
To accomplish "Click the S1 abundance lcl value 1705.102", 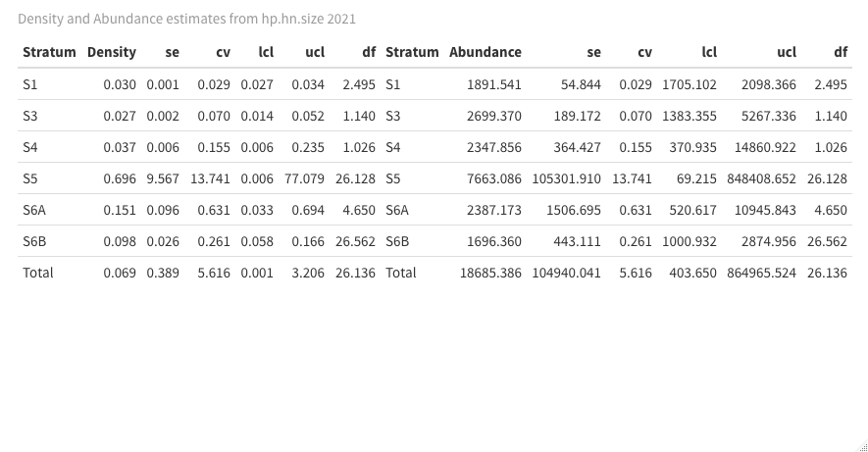I will tap(689, 84).
